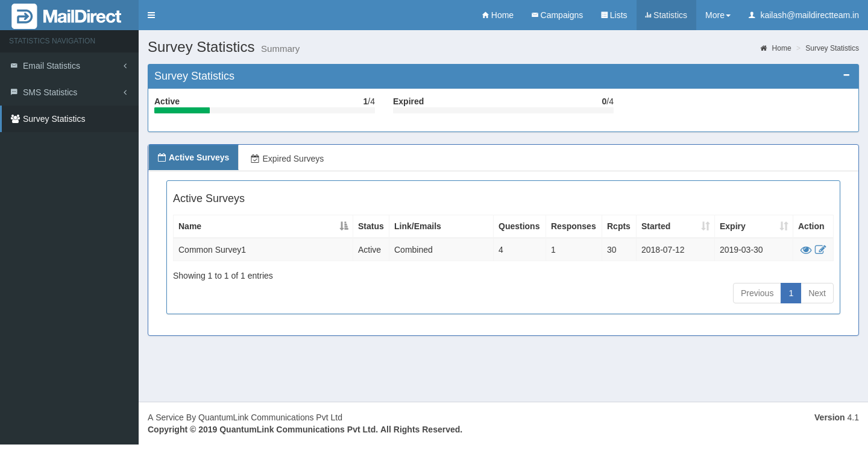This screenshot has height=462, width=868.
Task: Click the Previous pagination button
Action: tap(756, 293)
